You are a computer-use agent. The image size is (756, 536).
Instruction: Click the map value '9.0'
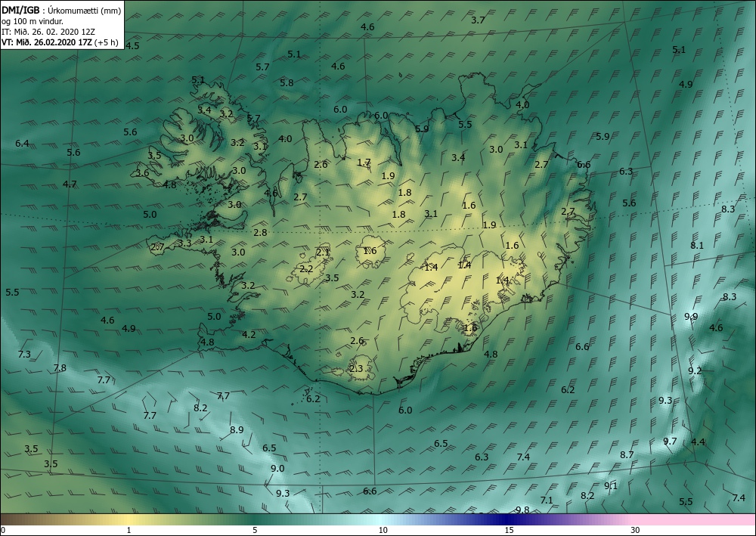coord(277,469)
